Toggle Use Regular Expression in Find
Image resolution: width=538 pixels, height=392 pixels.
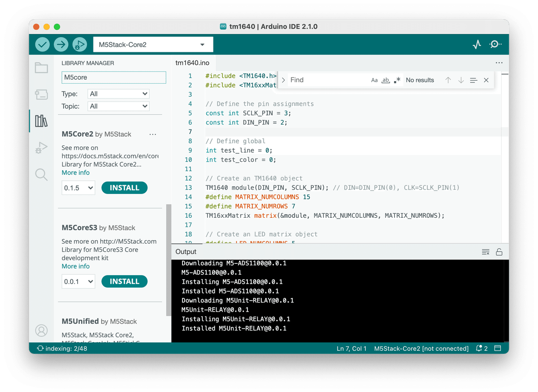pos(397,80)
